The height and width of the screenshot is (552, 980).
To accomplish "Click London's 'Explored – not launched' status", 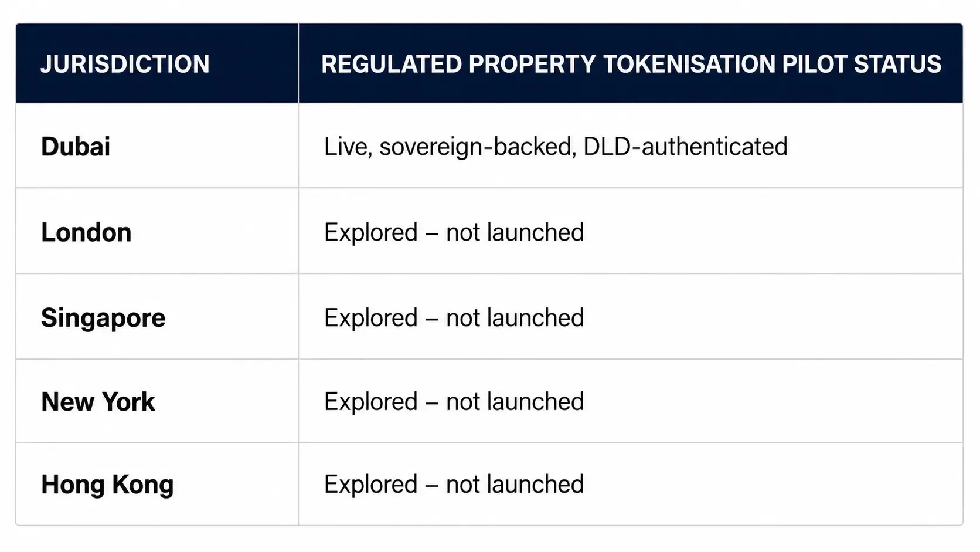I will tap(454, 232).
